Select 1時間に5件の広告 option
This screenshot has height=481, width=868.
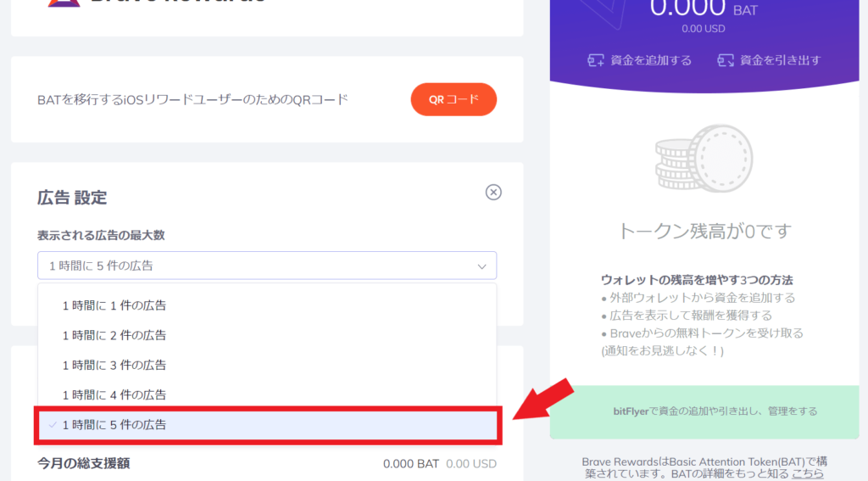pos(267,425)
